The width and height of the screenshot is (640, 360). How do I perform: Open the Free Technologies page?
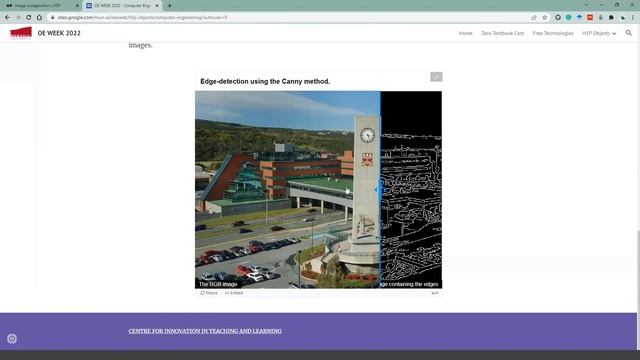point(553,33)
